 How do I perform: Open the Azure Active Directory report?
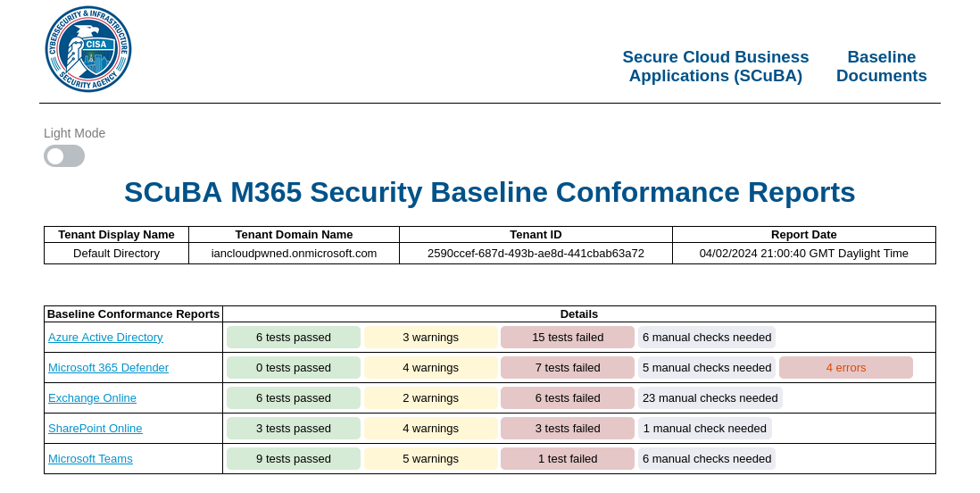click(x=105, y=338)
